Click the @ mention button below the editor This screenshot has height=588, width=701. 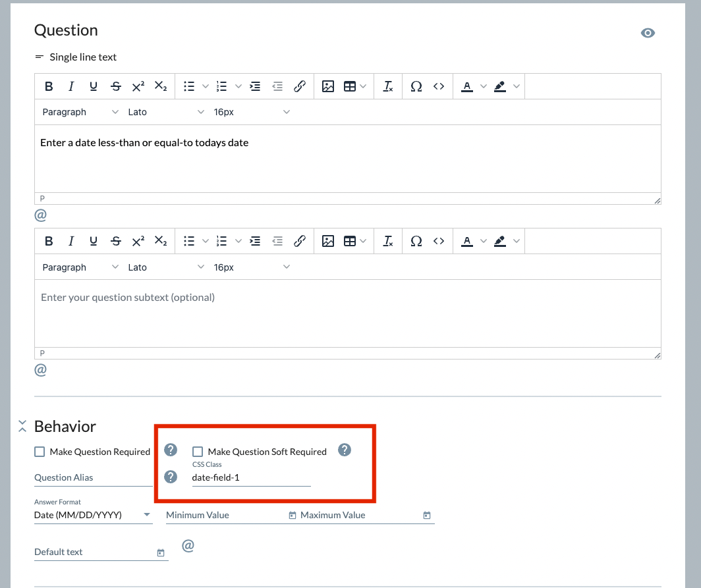(42, 215)
